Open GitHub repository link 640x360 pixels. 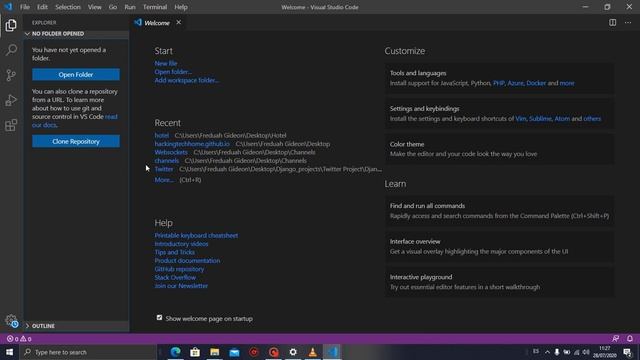click(x=179, y=269)
